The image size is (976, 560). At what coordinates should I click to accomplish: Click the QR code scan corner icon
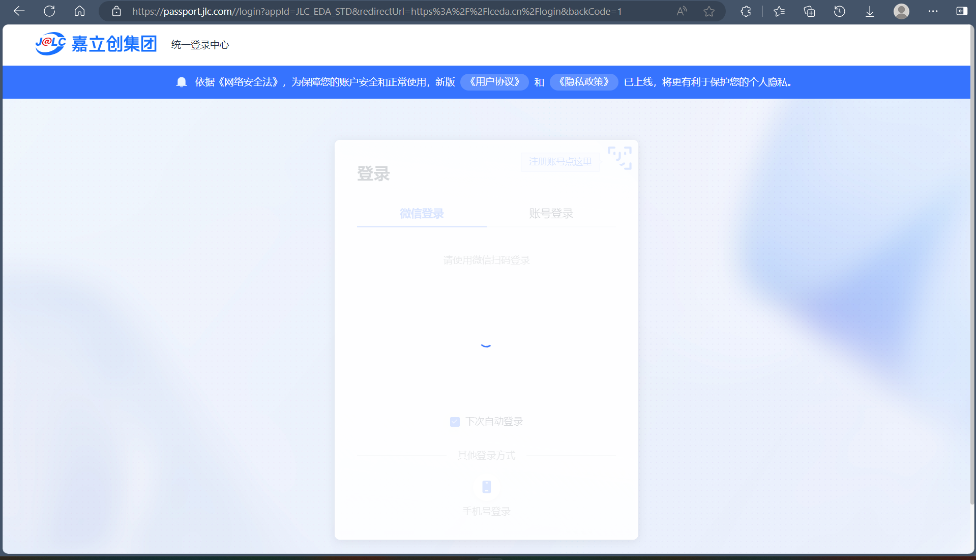click(619, 158)
